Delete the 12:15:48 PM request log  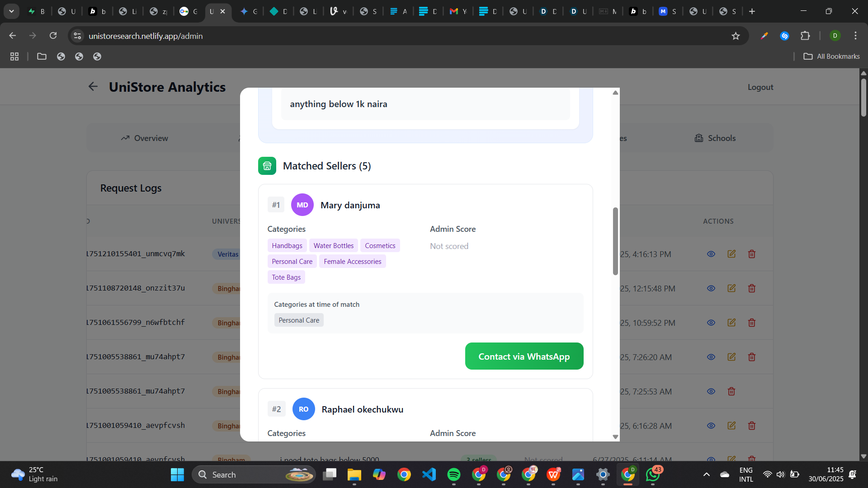point(752,288)
